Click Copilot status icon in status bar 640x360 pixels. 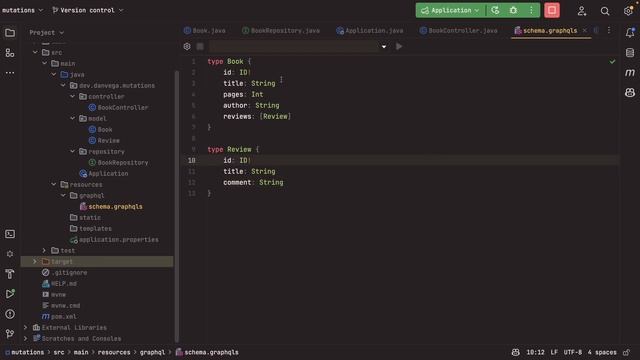[516, 352]
